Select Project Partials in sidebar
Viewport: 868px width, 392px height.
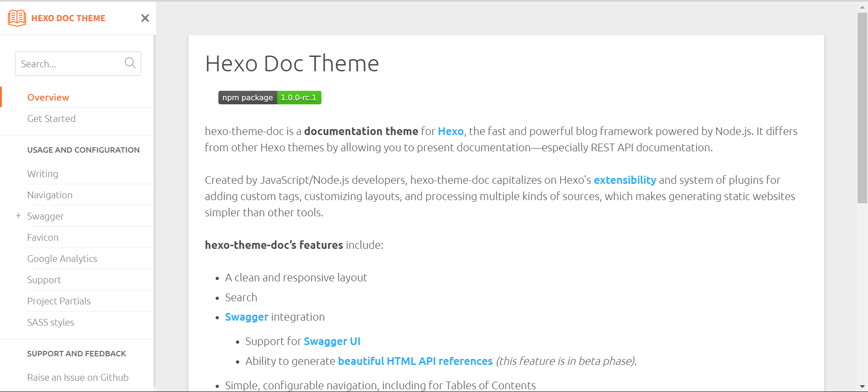59,301
